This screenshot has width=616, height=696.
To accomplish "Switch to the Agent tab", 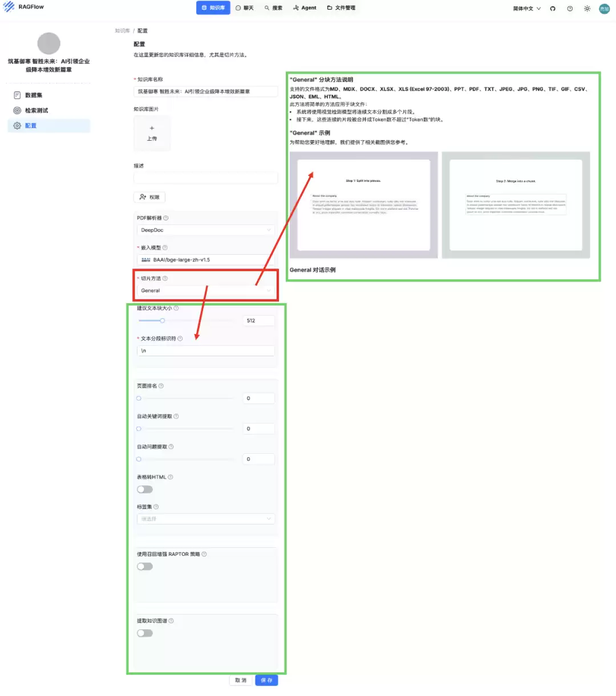I will pos(305,8).
